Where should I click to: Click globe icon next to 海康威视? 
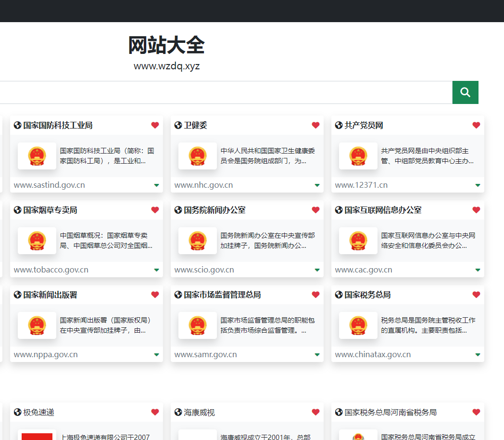pyautogui.click(x=178, y=412)
